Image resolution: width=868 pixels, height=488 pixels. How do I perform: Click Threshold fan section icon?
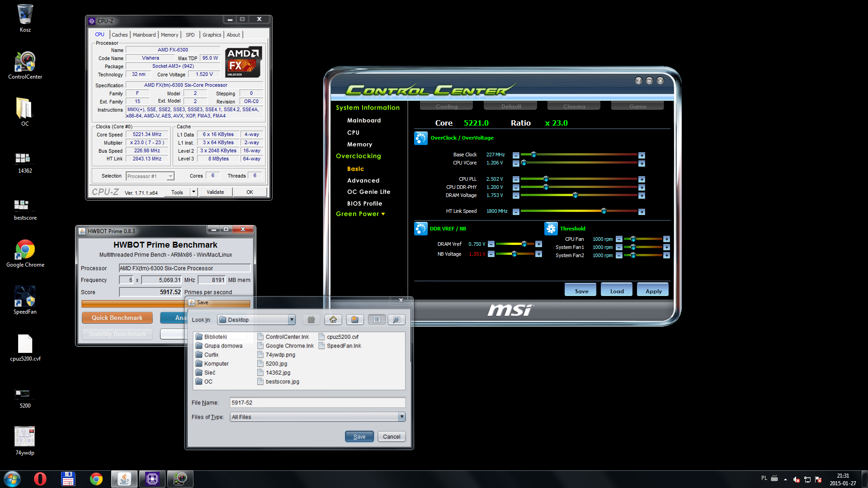point(551,229)
